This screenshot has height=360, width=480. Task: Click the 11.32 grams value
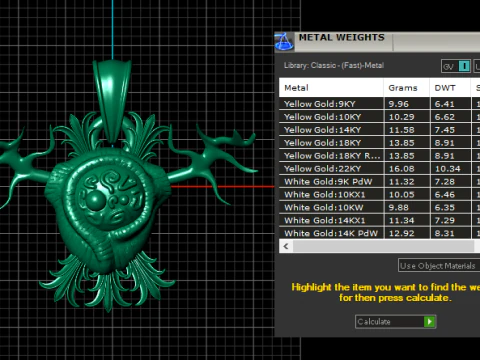(402, 182)
